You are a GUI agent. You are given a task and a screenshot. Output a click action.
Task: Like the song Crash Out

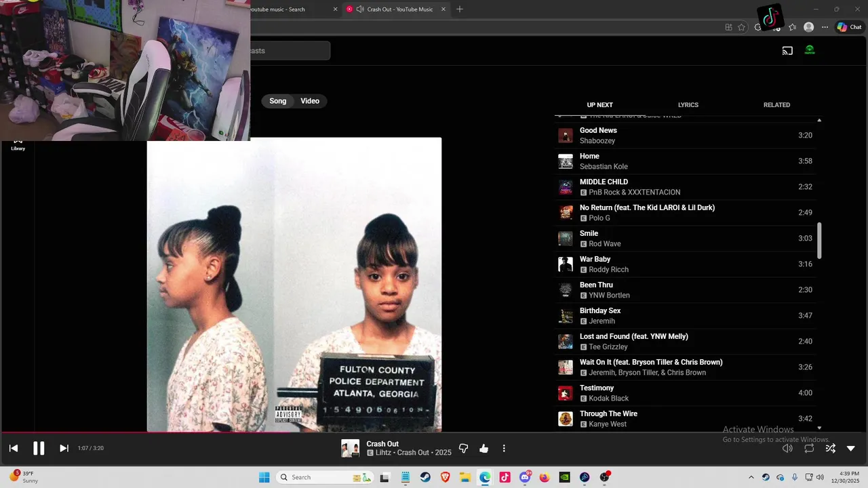coord(484,448)
